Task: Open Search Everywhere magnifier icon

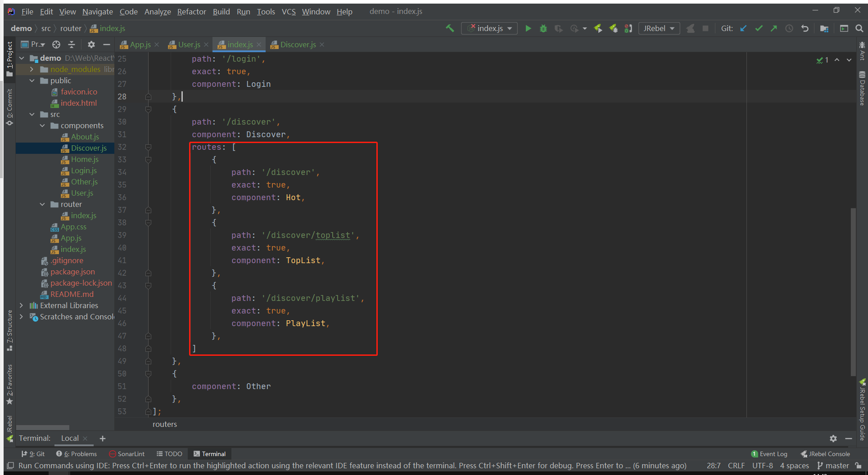Action: [859, 28]
